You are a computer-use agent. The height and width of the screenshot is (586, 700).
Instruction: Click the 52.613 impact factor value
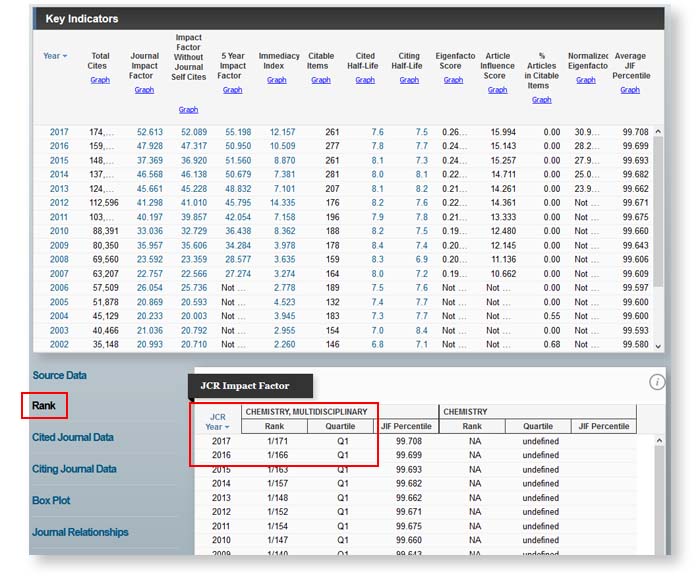(x=150, y=132)
